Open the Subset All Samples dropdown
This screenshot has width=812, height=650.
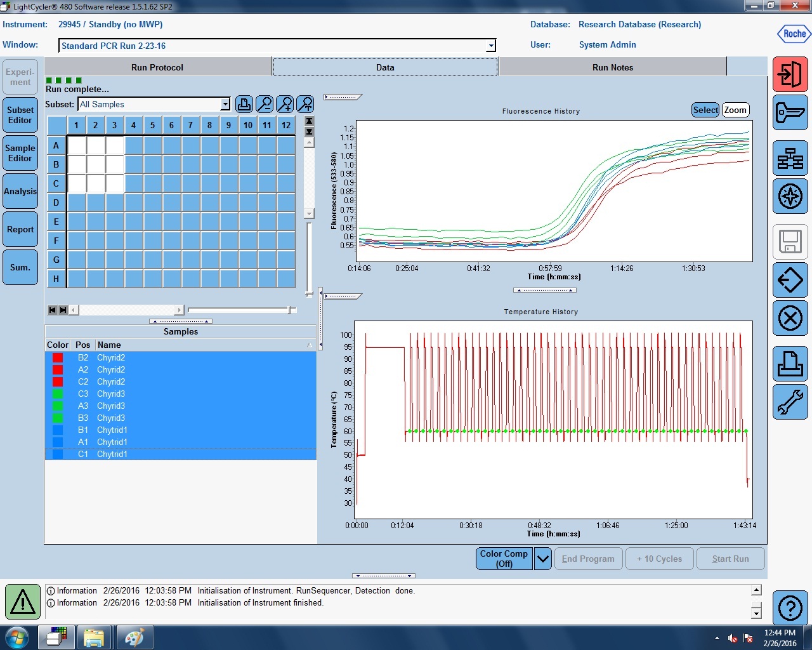click(225, 104)
